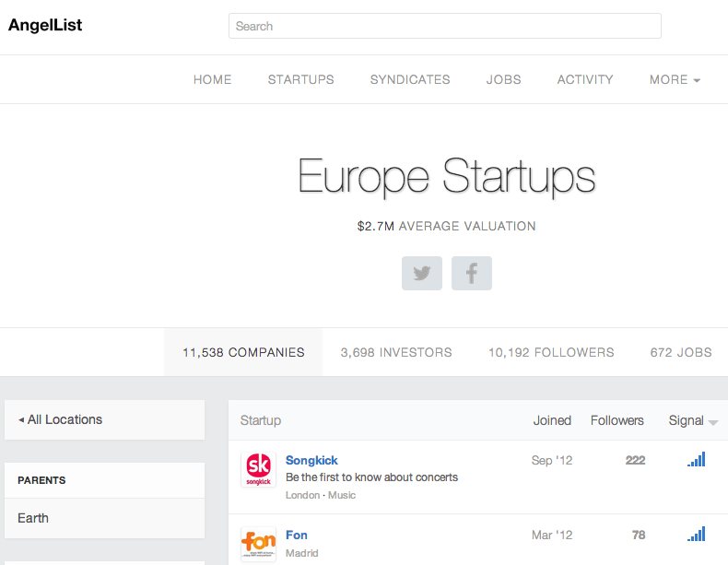The width and height of the screenshot is (728, 565).
Task: Open STARTUPS navigation item
Action: [300, 80]
